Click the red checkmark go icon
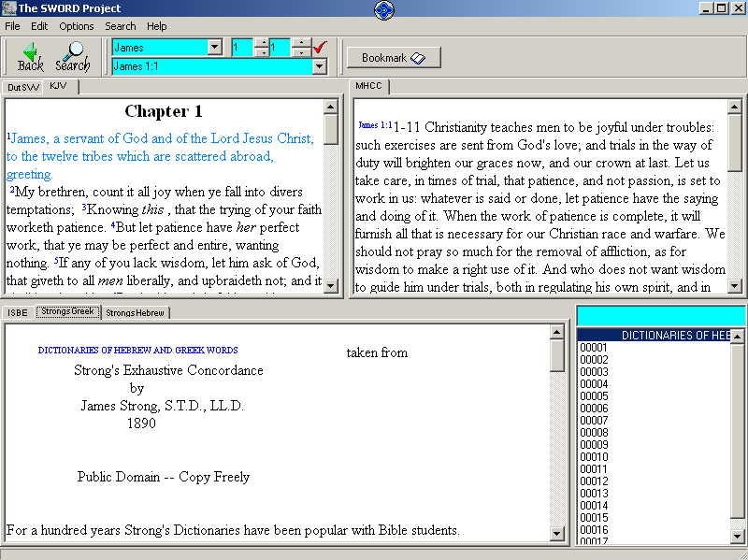The image size is (748, 560). [x=320, y=48]
